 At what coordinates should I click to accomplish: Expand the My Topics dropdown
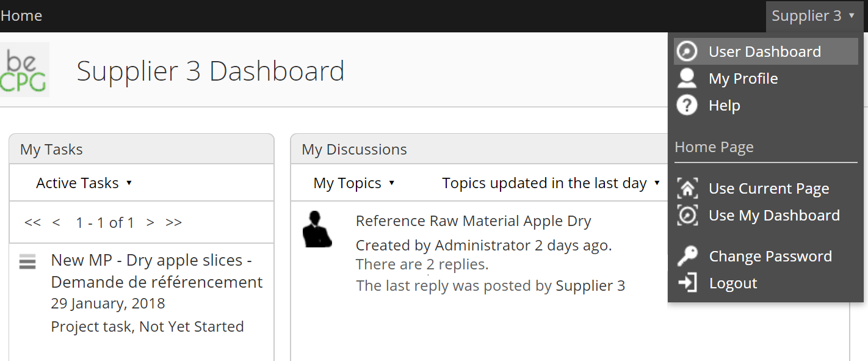(354, 183)
